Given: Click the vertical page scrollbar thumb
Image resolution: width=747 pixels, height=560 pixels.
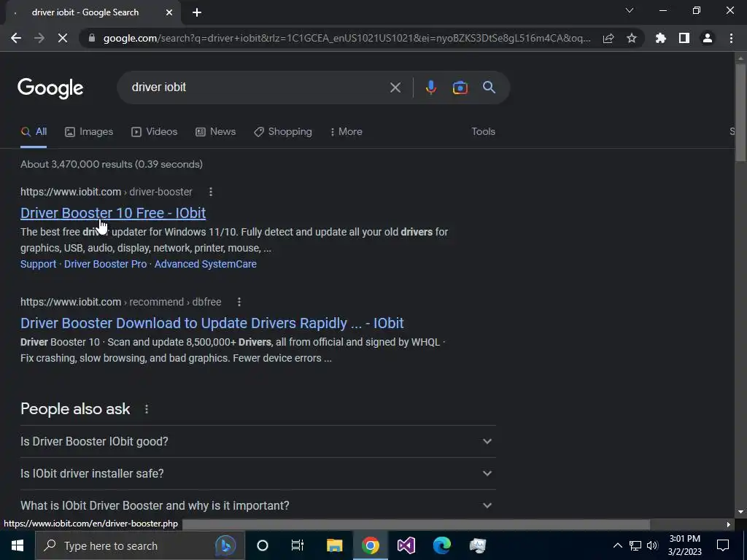Looking at the screenshot, I should coord(740,113).
